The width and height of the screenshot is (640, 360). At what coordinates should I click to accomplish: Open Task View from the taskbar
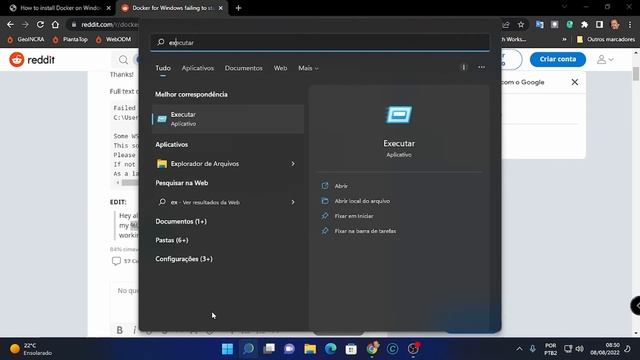[x=269, y=349]
